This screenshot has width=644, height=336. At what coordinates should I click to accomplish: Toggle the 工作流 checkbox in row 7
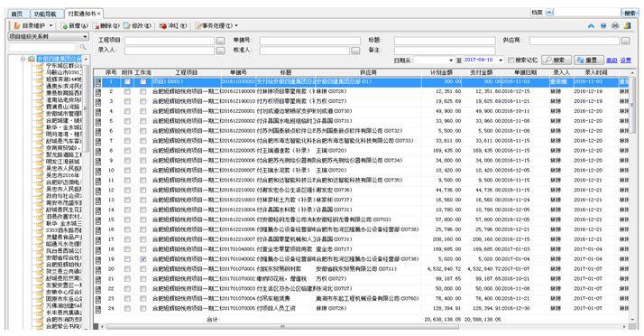[x=143, y=141]
